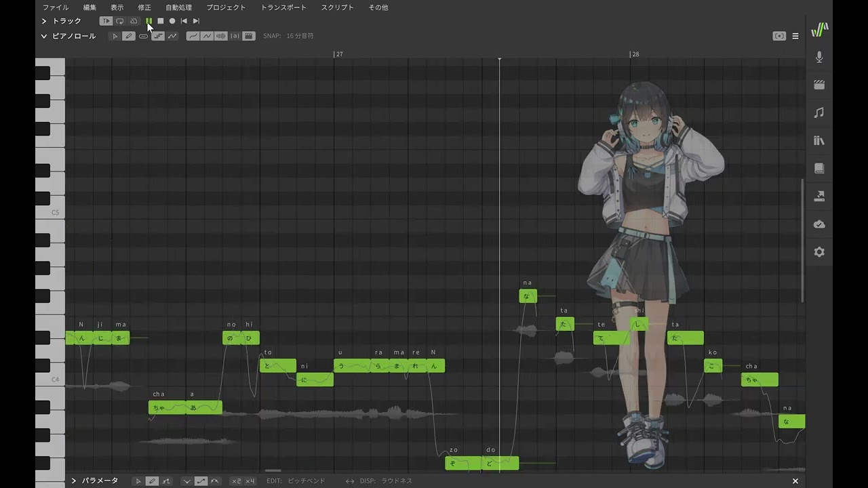Open the cloud license panel in sidebar
The image size is (868, 488).
[x=819, y=224]
